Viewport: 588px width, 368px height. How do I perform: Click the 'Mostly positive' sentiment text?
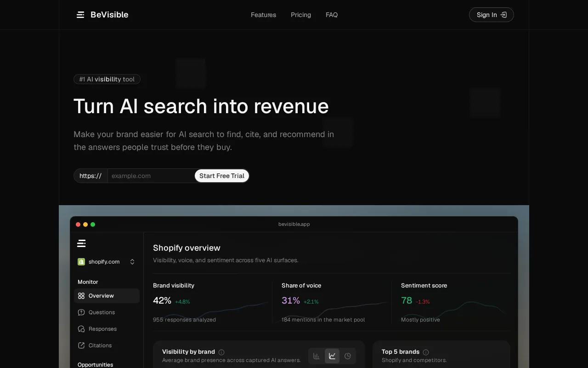[420, 320]
